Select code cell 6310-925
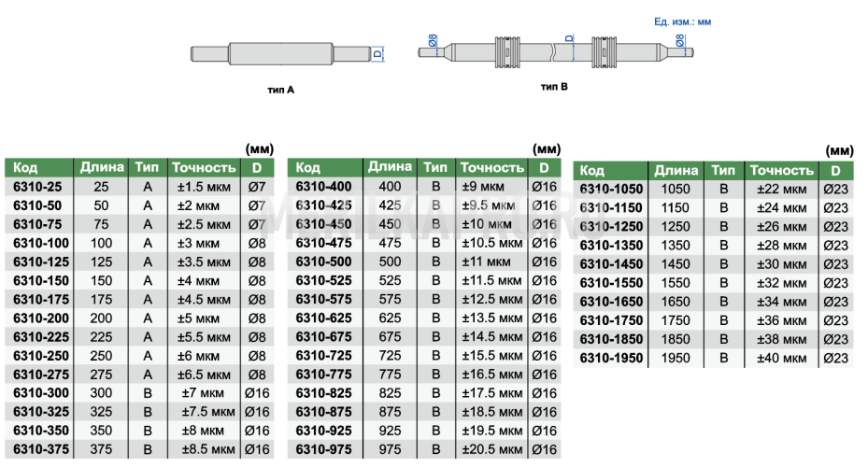Viewport: 868px width, 467px height. [x=325, y=431]
